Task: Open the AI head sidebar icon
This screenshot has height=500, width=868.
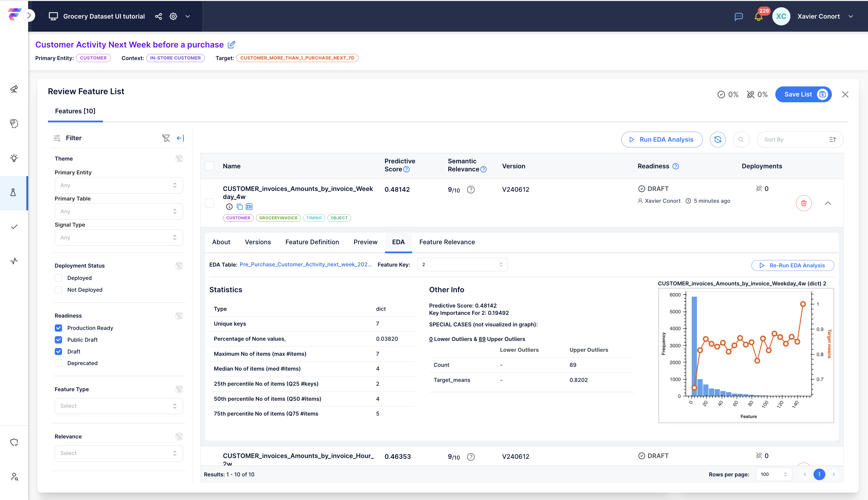Action: click(x=14, y=124)
